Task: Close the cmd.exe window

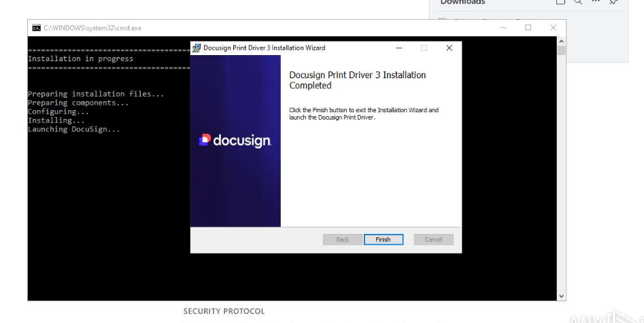Action: click(x=554, y=27)
